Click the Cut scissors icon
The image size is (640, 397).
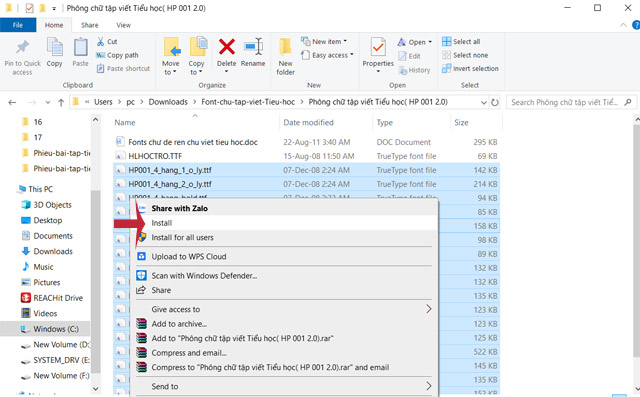[x=100, y=42]
